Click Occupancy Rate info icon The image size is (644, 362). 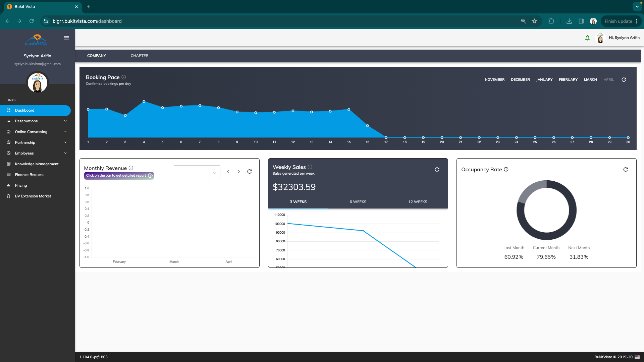click(x=506, y=170)
